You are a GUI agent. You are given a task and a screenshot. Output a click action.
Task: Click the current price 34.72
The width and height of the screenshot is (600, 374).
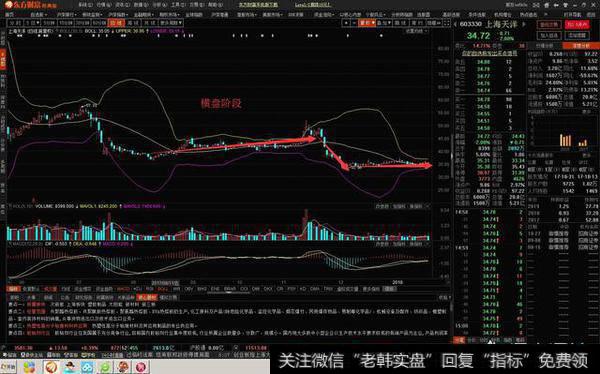tap(478, 36)
